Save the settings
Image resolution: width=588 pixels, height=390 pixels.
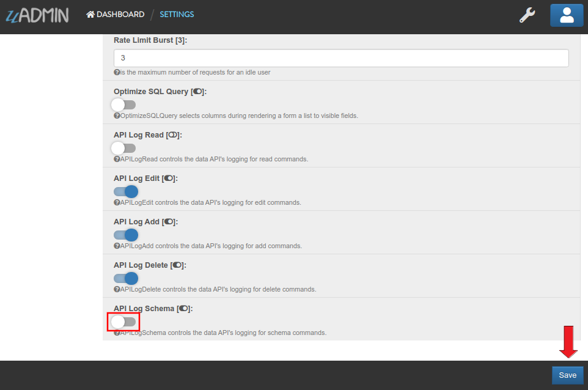click(567, 375)
